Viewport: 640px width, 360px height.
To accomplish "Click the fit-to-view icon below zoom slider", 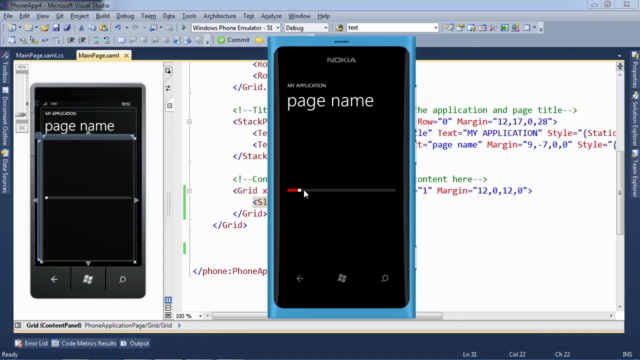I will pos(22,128).
